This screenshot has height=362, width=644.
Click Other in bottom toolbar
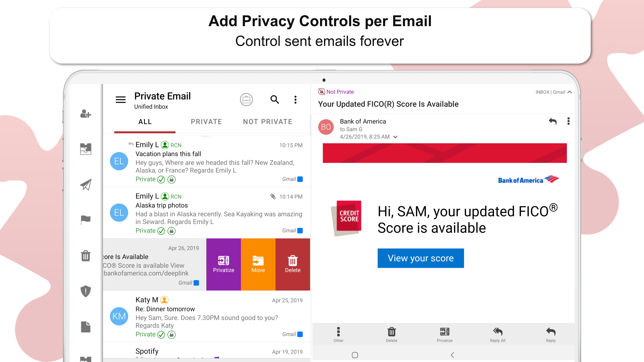tap(338, 335)
